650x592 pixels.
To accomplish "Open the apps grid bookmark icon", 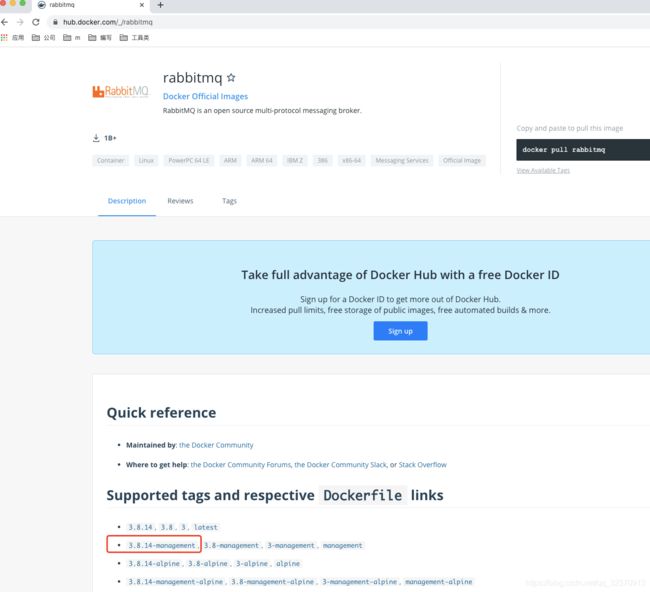I will (4, 38).
